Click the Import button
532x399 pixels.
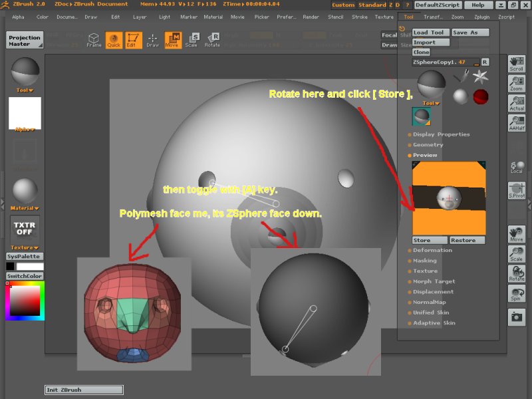[431, 43]
